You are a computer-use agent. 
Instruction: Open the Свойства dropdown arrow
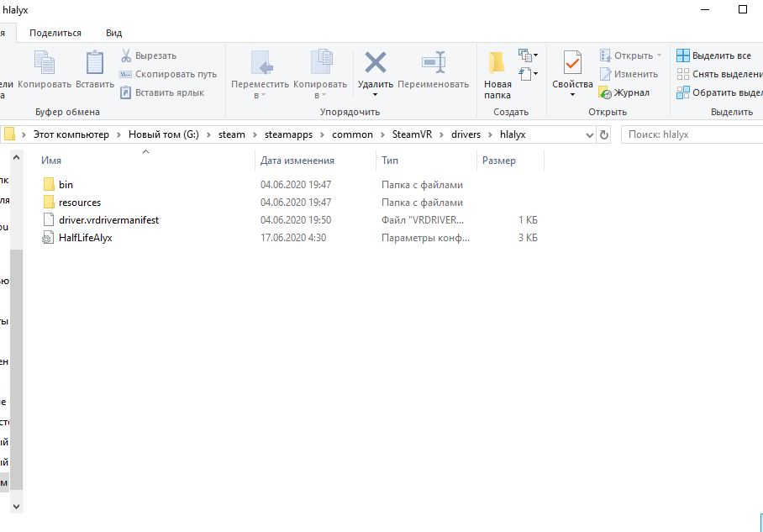[x=572, y=94]
